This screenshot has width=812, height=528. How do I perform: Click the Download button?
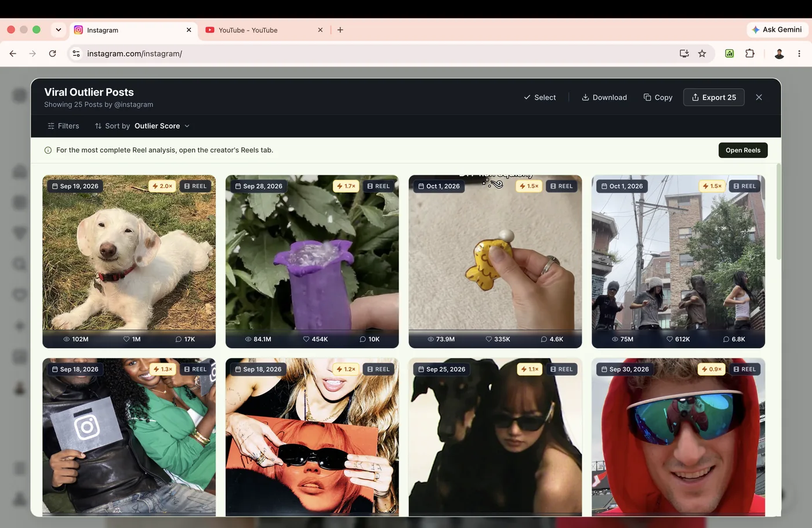(604, 97)
